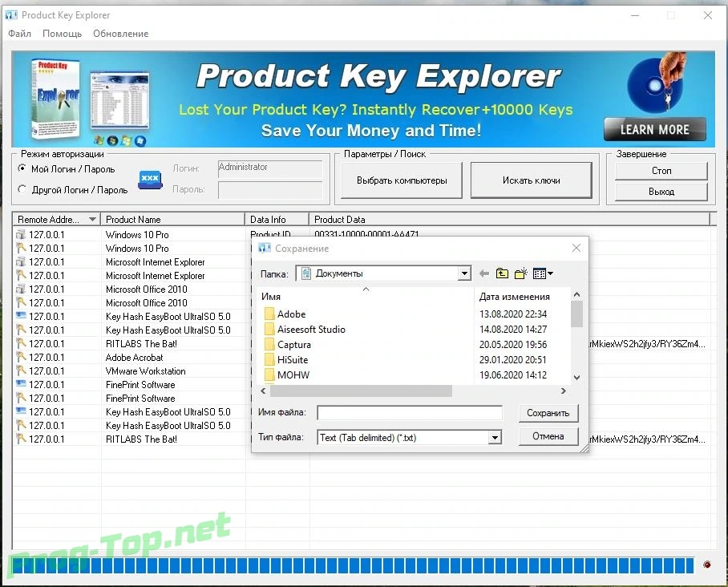Screen dimensions: 728x587
Task: Click the Data Info column header
Action: [277, 219]
